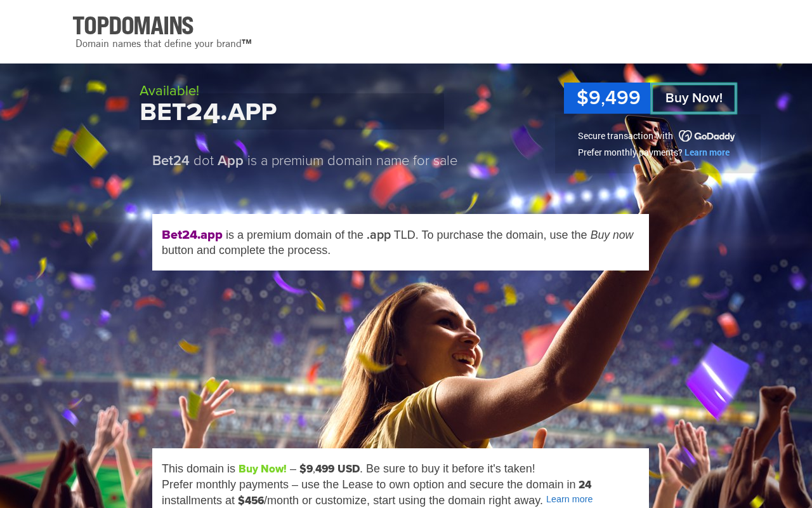This screenshot has height=508, width=812.
Task: Open Learn more after lease installments text
Action: point(569,500)
